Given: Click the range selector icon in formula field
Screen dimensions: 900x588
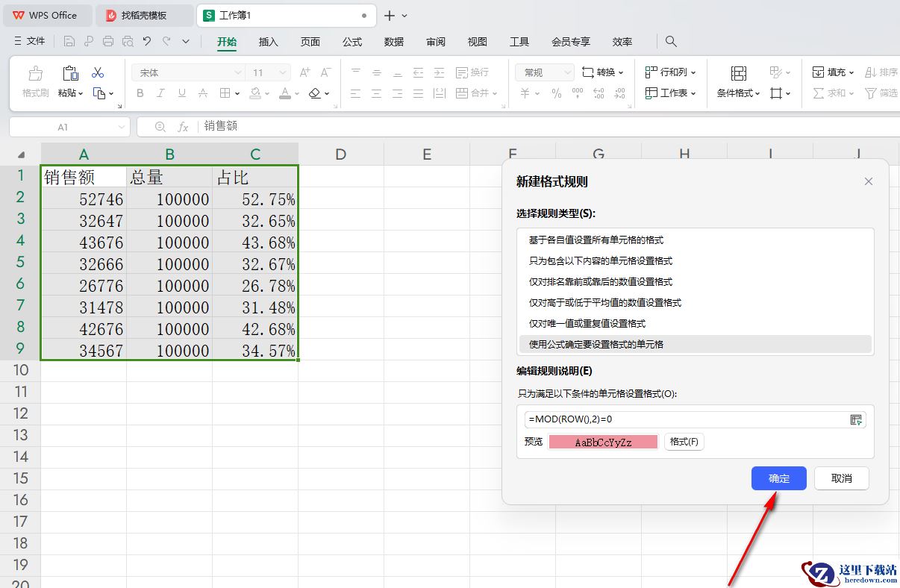Looking at the screenshot, I should coord(856,419).
